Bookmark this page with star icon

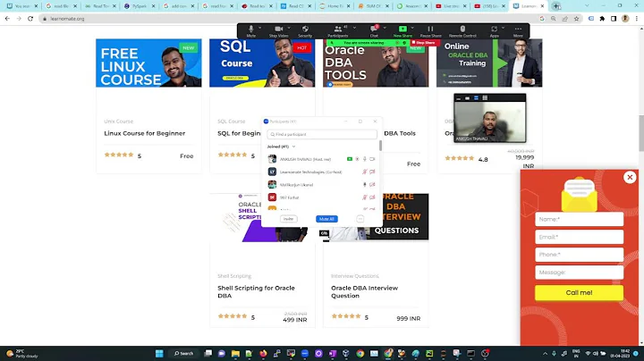tap(577, 19)
